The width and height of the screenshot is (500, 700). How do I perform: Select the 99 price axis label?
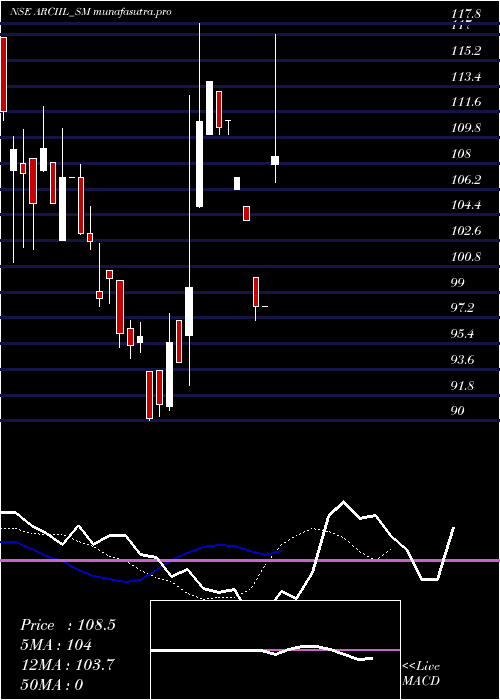click(x=458, y=283)
